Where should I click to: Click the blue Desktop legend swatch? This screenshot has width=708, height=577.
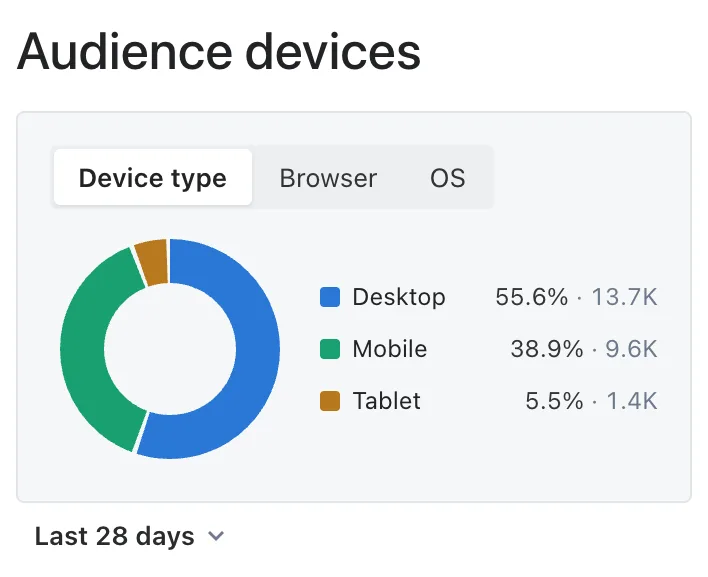point(330,297)
